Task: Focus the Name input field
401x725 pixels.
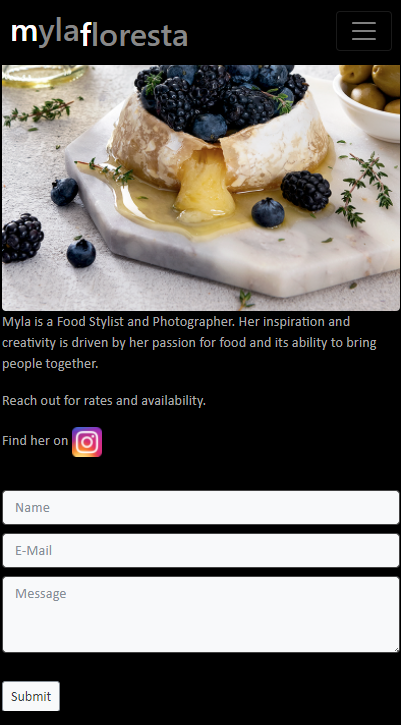Action: tap(201, 508)
